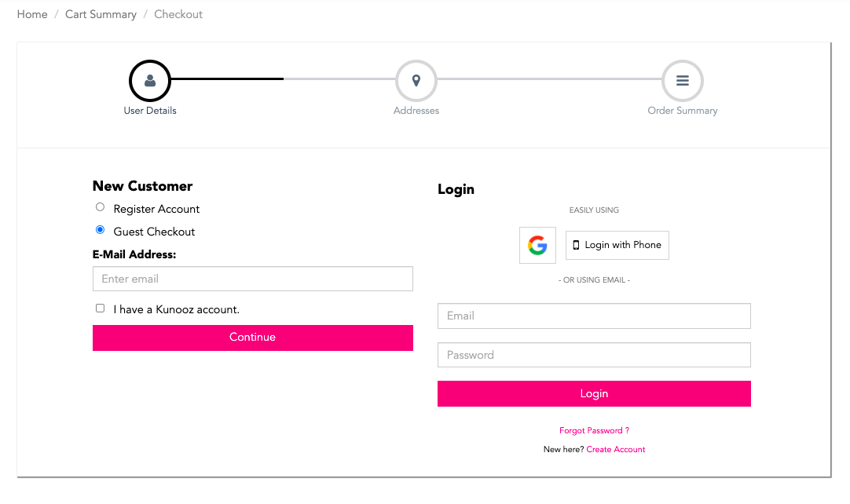Click the pink Continue button
Image resolution: width=850 pixels, height=504 pixels.
(x=253, y=338)
